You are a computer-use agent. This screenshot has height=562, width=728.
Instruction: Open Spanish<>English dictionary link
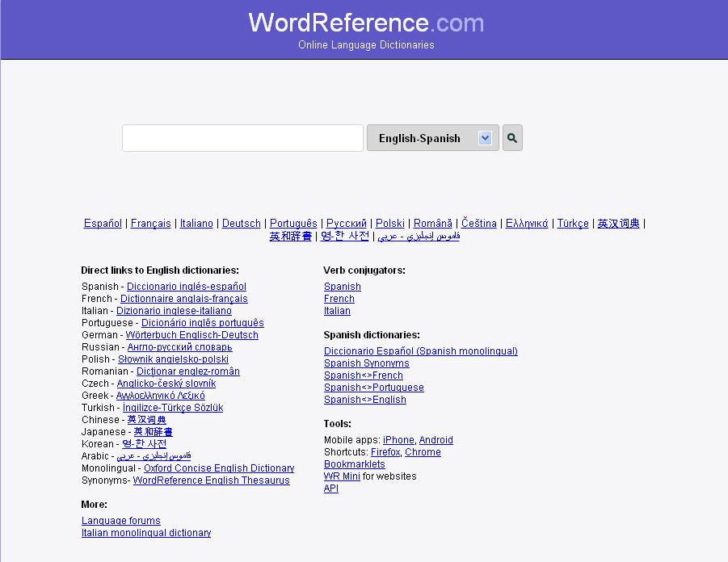(365, 399)
